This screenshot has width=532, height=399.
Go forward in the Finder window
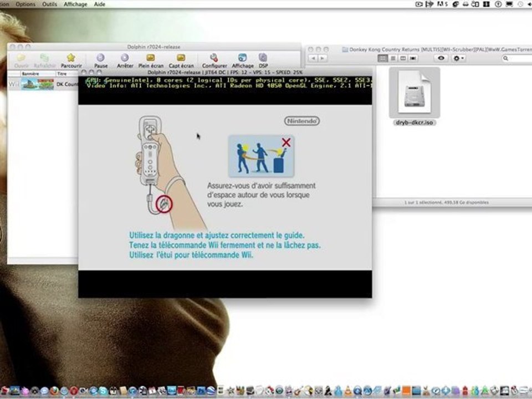click(x=322, y=58)
